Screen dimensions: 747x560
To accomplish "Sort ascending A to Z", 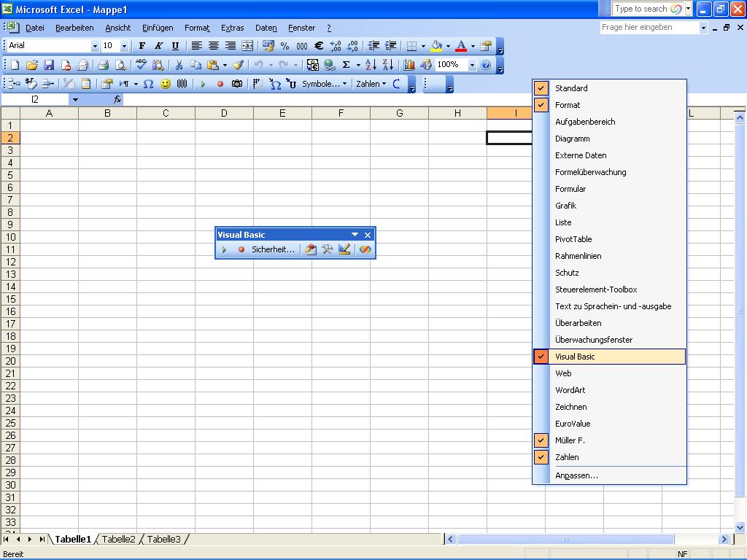I will [371, 65].
